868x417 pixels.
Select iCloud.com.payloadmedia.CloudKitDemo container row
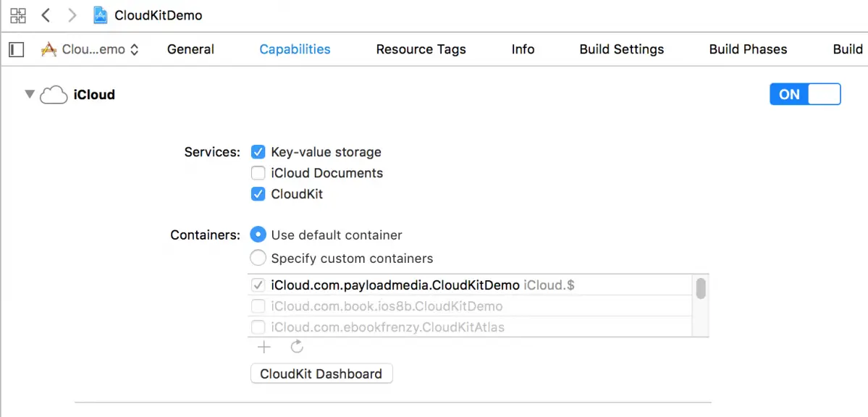click(x=395, y=285)
